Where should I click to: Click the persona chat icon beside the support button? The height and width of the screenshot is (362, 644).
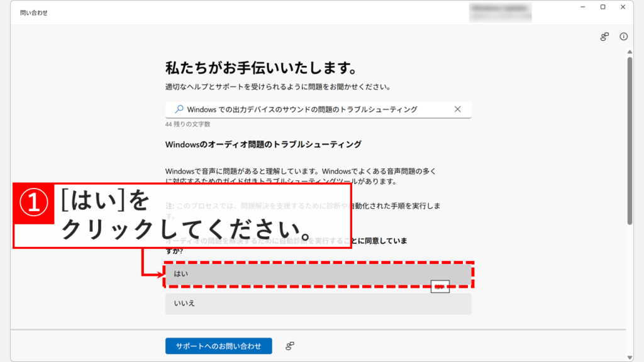pyautogui.click(x=289, y=344)
